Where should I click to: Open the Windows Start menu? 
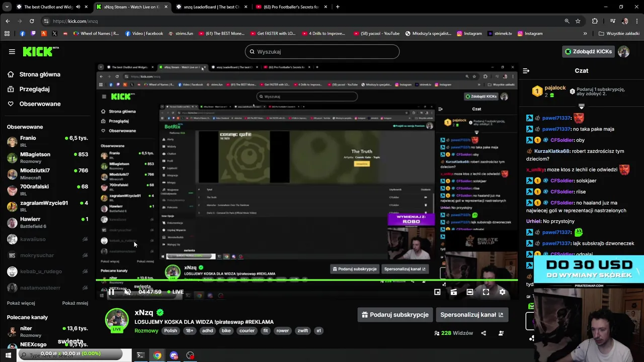(8, 355)
